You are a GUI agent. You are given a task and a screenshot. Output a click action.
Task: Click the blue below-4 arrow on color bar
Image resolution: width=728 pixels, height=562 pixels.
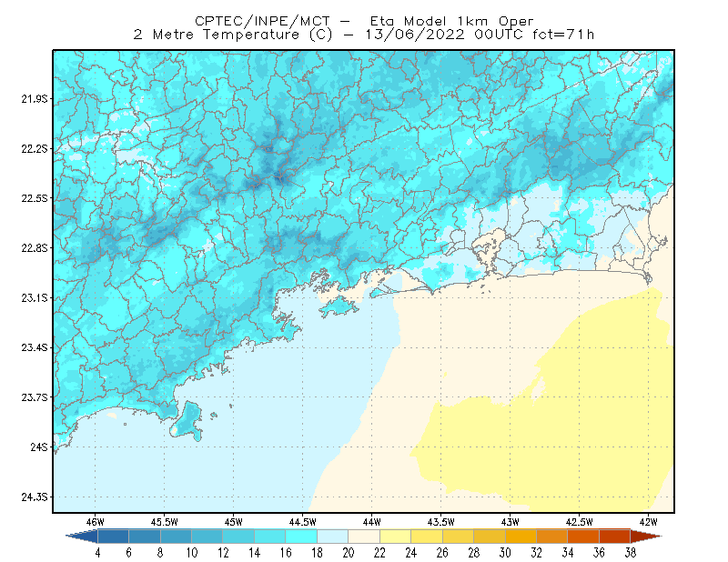click(84, 537)
